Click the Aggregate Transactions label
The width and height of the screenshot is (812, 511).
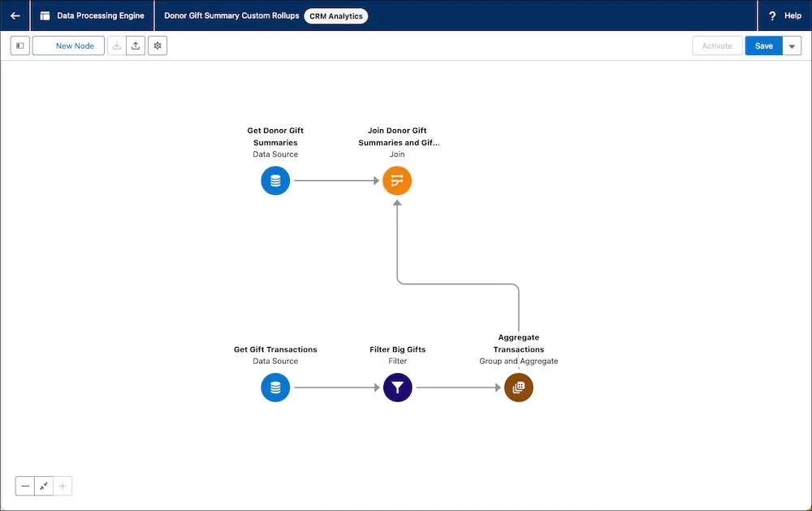tap(518, 343)
